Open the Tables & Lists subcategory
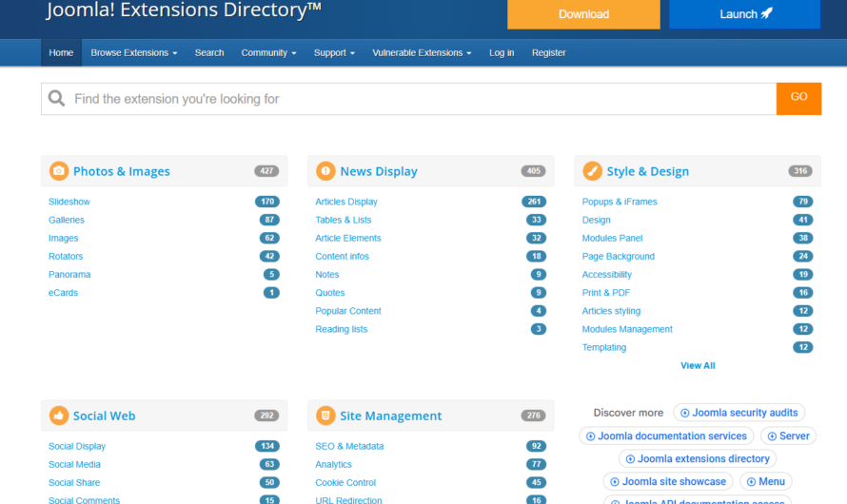 (344, 221)
